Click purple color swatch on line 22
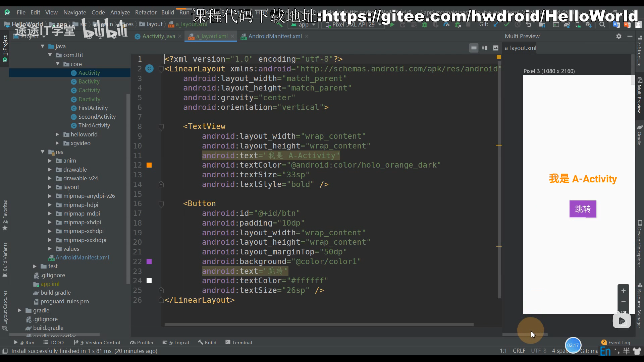The height and width of the screenshot is (362, 644). pos(149,261)
